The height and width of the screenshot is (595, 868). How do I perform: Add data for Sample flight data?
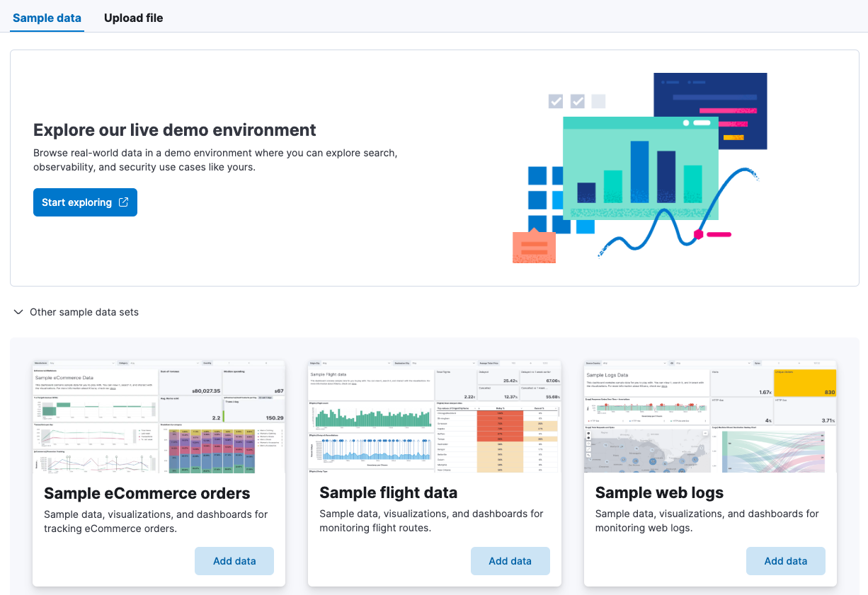click(510, 560)
